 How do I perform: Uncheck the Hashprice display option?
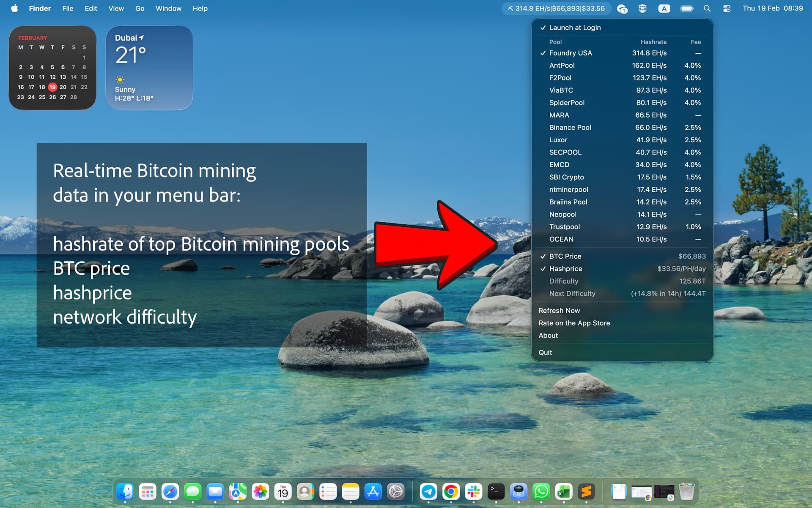pos(565,268)
